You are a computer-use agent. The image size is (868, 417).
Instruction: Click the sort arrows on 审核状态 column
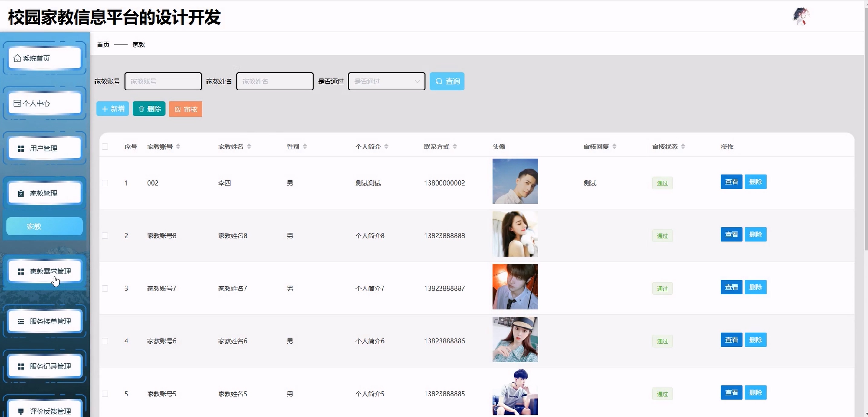click(683, 146)
